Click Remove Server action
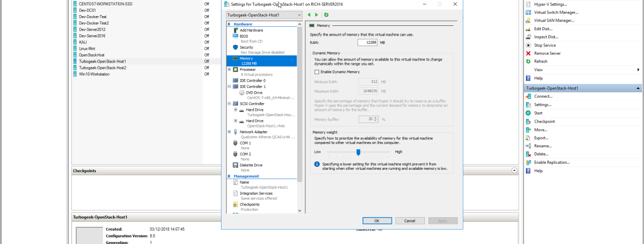 [x=547, y=53]
